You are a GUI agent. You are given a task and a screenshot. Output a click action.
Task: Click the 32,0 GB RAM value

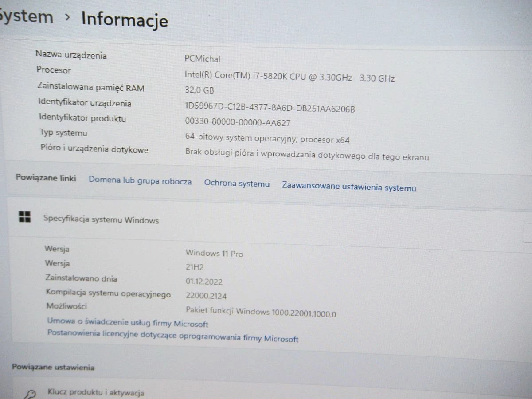tap(199, 90)
